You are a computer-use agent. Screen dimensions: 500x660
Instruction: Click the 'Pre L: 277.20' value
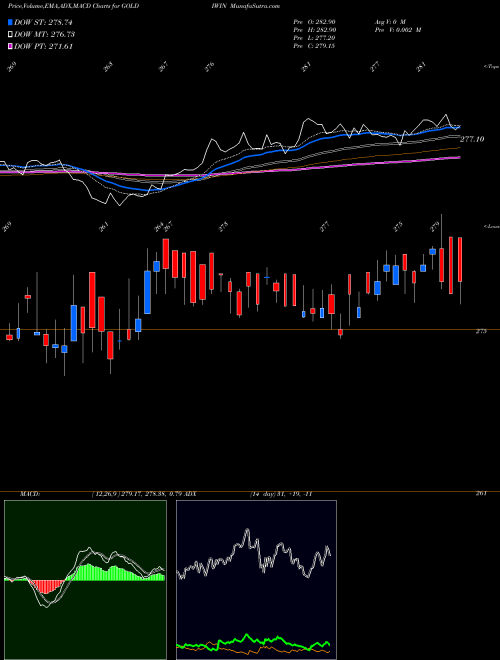click(314, 38)
